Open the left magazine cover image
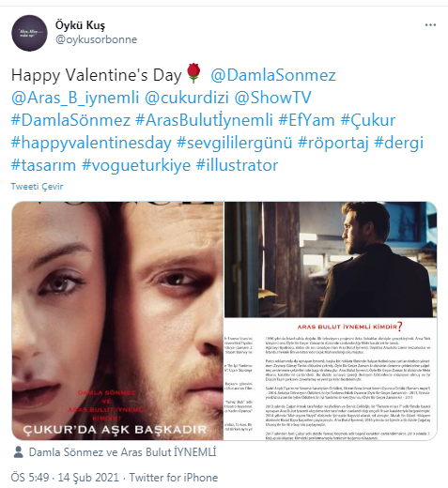Image resolution: width=448 pixels, height=488 pixels. coord(117,321)
